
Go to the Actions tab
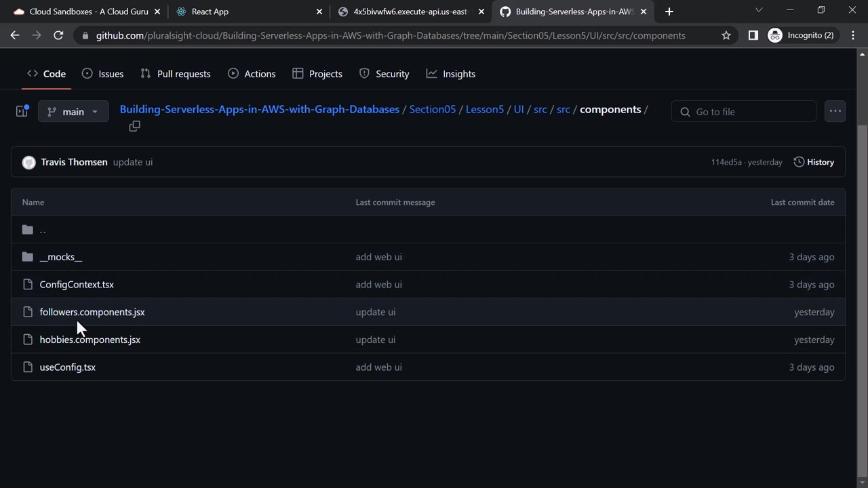click(x=252, y=74)
